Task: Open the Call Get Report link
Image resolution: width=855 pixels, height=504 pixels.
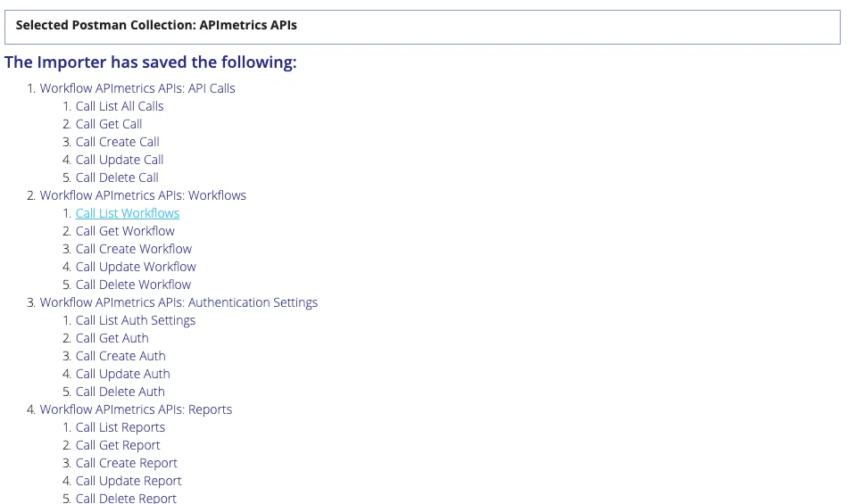Action: click(118, 446)
